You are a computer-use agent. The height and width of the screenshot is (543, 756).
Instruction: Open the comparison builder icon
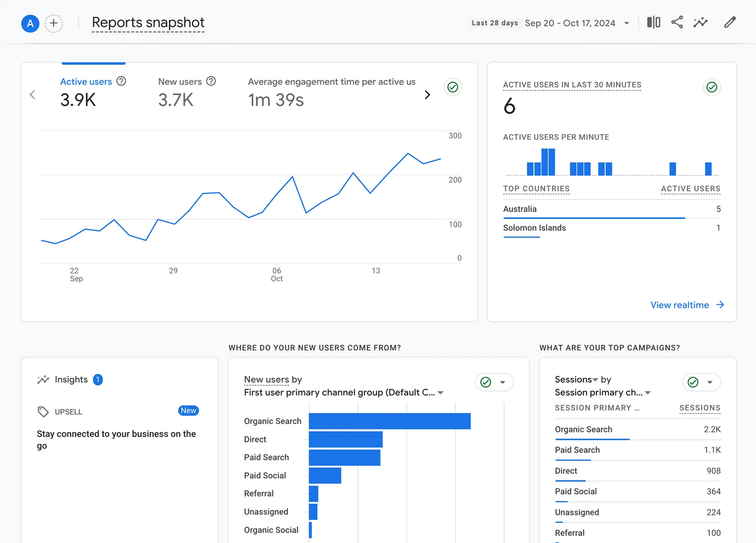tap(653, 22)
